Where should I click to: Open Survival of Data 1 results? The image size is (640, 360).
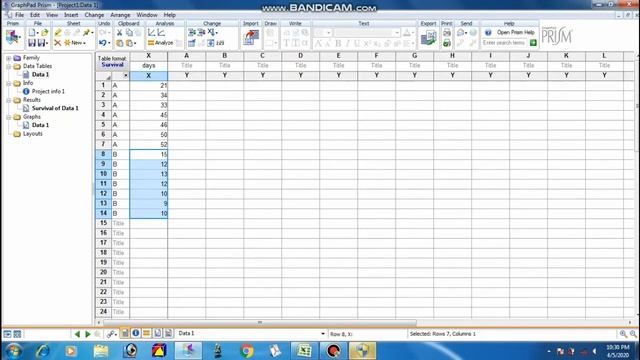55,108
